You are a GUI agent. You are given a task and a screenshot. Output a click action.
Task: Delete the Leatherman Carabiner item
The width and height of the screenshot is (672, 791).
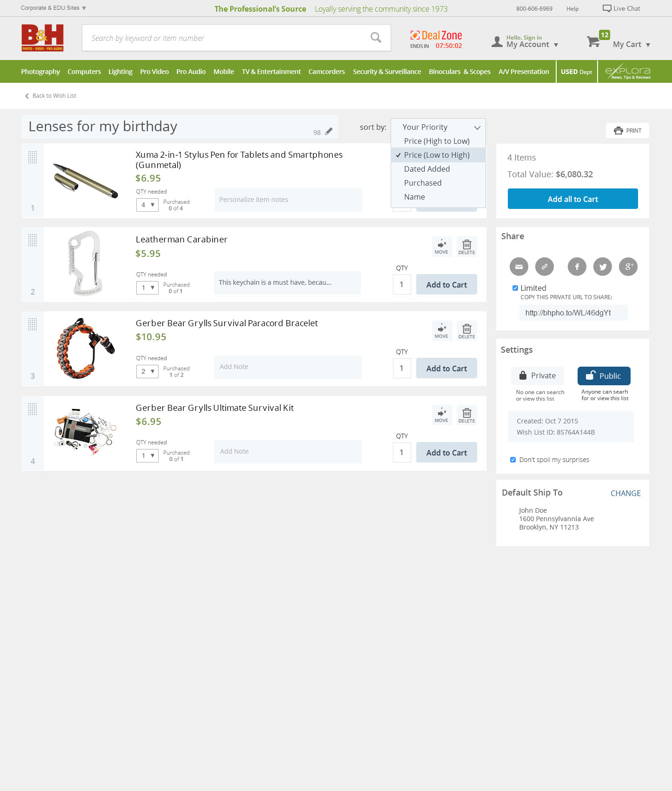tap(467, 247)
